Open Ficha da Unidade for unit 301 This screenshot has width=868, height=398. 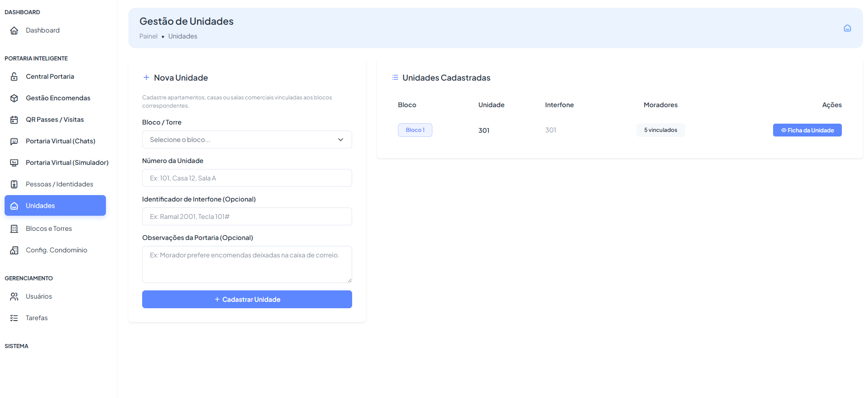807,130
